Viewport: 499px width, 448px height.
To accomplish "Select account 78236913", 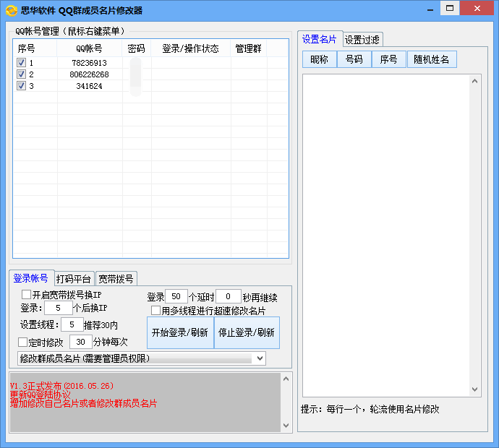I will pyautogui.click(x=90, y=63).
